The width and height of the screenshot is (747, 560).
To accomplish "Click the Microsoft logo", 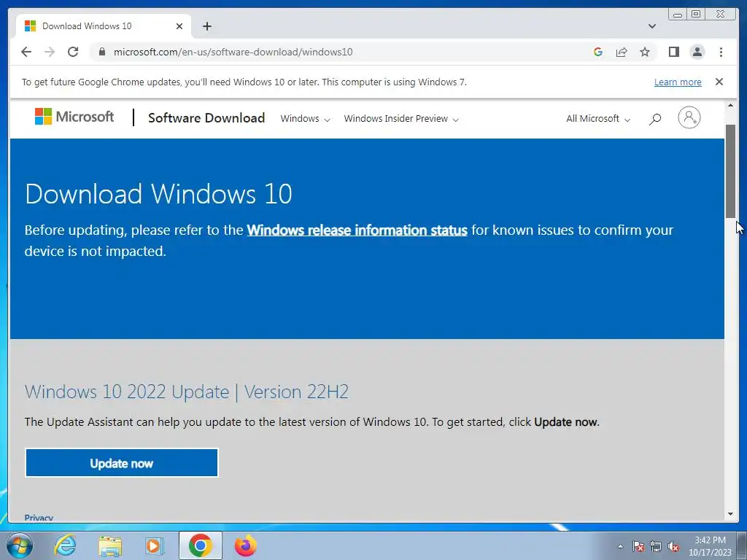I will [x=74, y=117].
